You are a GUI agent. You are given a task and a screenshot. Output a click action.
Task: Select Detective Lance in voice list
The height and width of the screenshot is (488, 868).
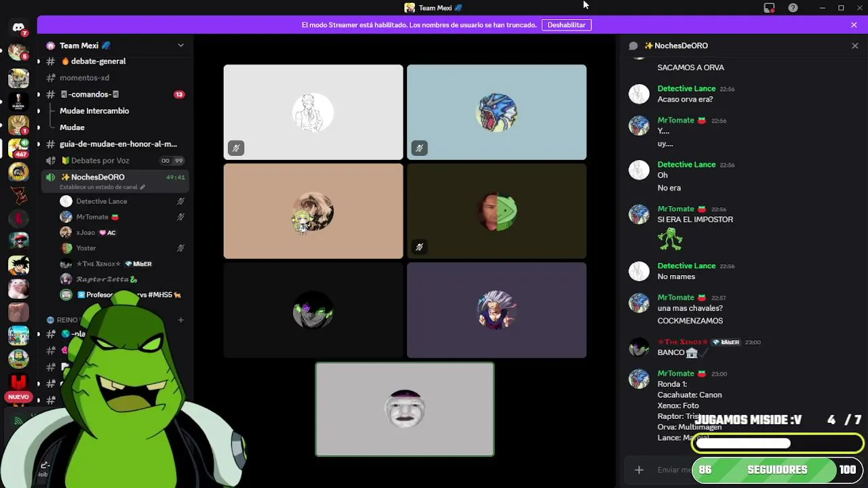click(x=122, y=201)
